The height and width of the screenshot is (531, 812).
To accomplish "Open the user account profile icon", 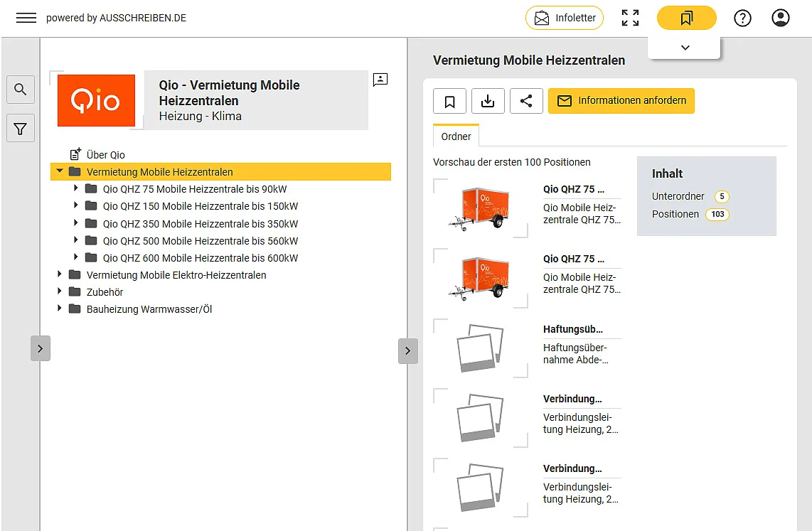I will point(781,18).
